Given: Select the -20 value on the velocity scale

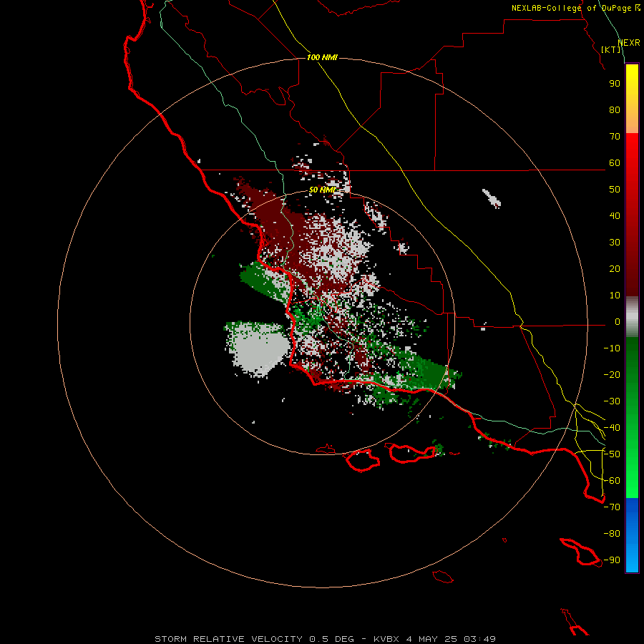Looking at the screenshot, I should tap(612, 375).
